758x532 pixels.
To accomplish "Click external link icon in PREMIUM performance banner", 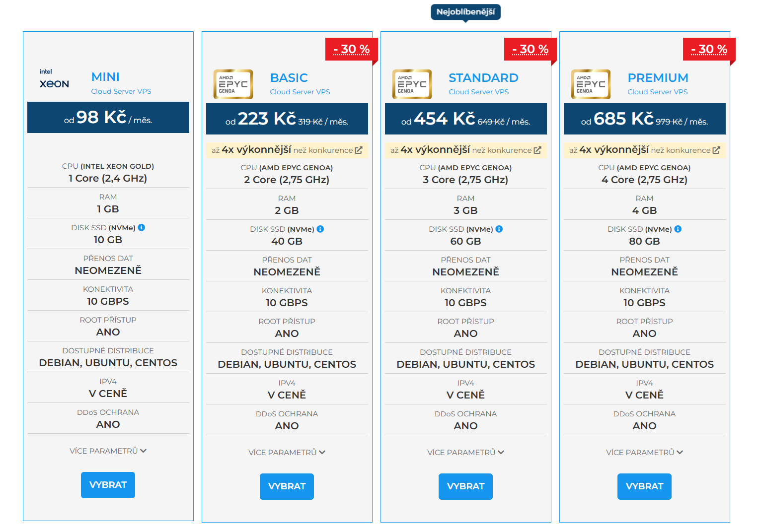I will tap(716, 150).
